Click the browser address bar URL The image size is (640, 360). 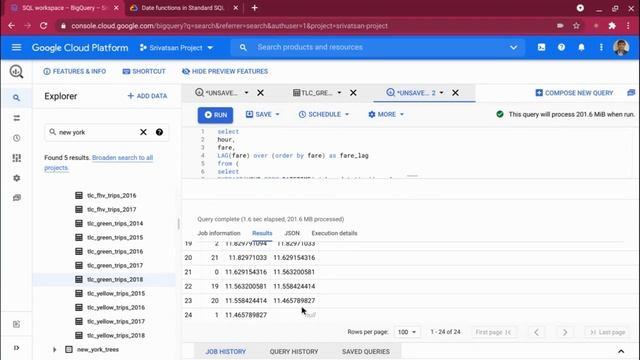229,26
